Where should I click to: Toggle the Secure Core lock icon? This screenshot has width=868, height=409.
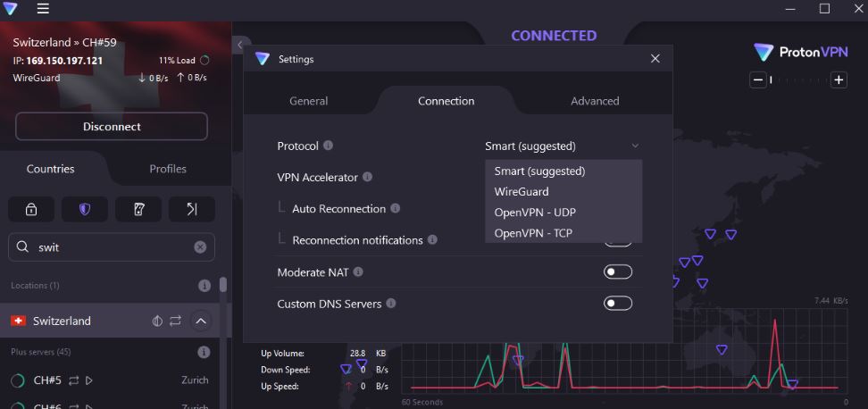tap(31, 209)
